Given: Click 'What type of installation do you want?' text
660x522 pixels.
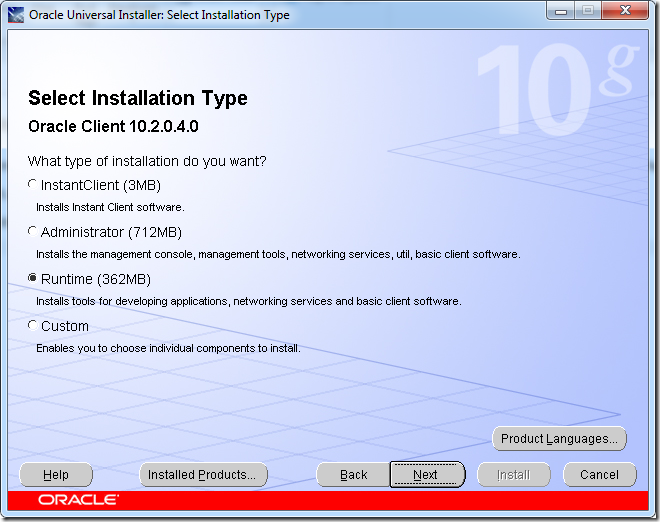Looking at the screenshot, I should point(147,161).
